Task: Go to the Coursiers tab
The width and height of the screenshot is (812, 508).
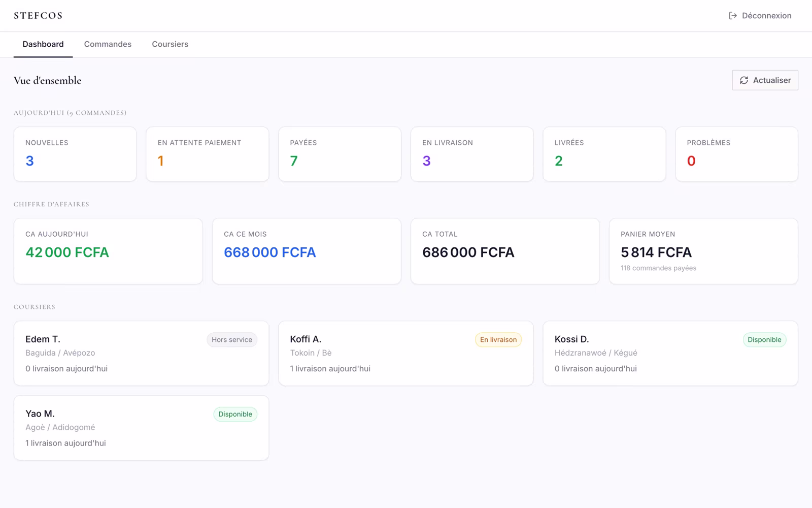Action: 170,44
